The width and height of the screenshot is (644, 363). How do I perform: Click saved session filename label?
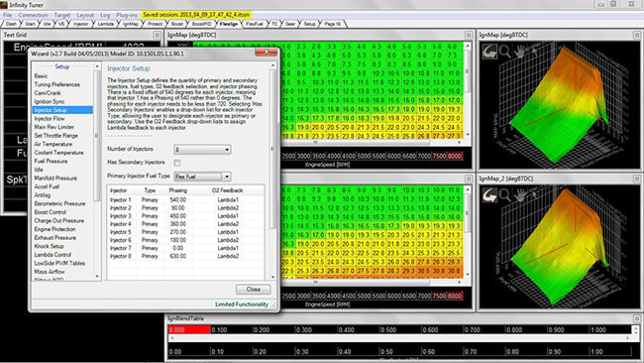click(196, 15)
